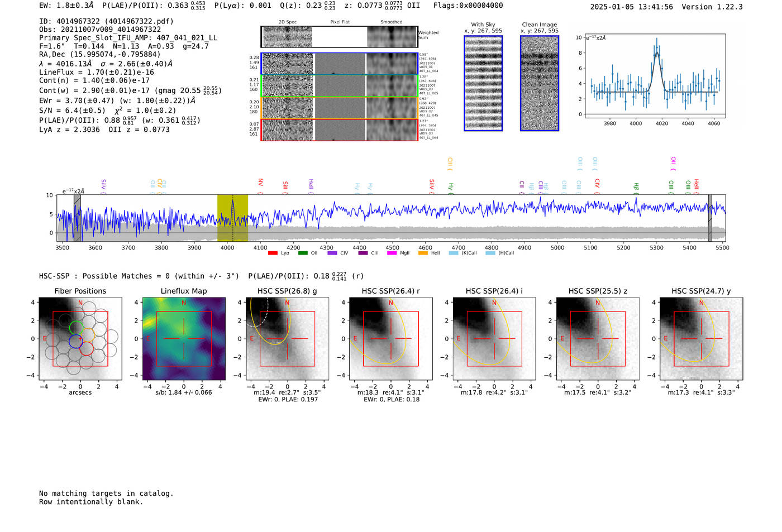Open the Lineflux Map panel
782x532 pixels.
tap(184, 339)
